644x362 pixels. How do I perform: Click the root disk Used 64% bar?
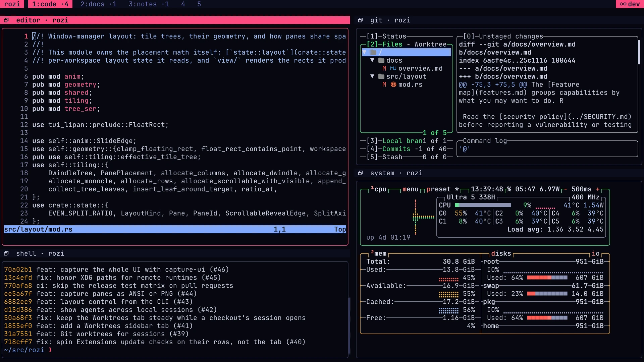point(547,278)
